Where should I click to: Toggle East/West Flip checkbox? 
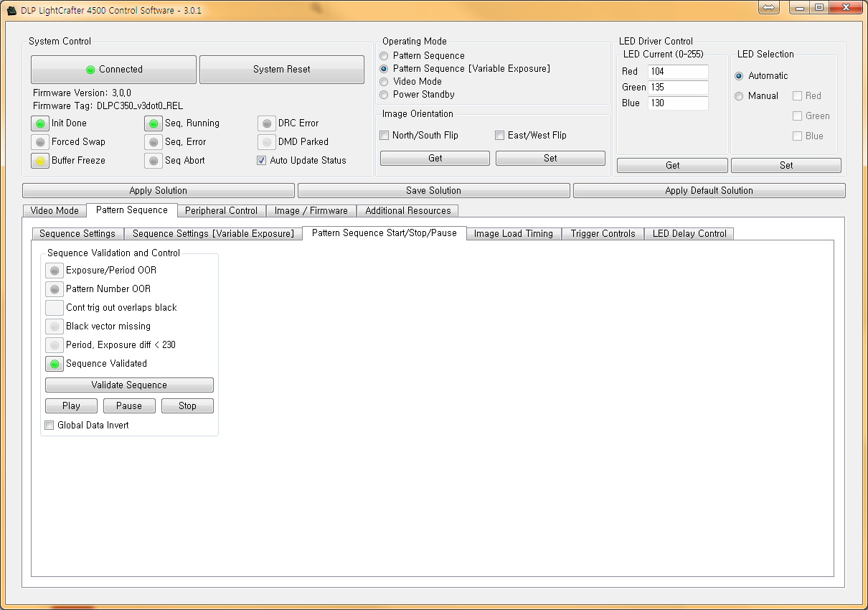point(500,136)
